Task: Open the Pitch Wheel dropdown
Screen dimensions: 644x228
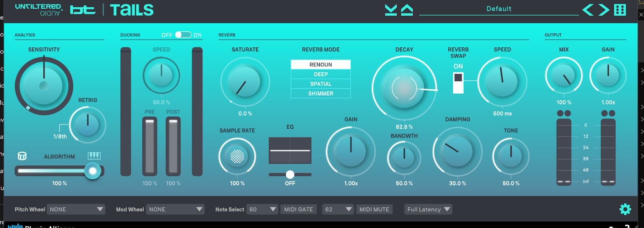Action: [x=76, y=210]
